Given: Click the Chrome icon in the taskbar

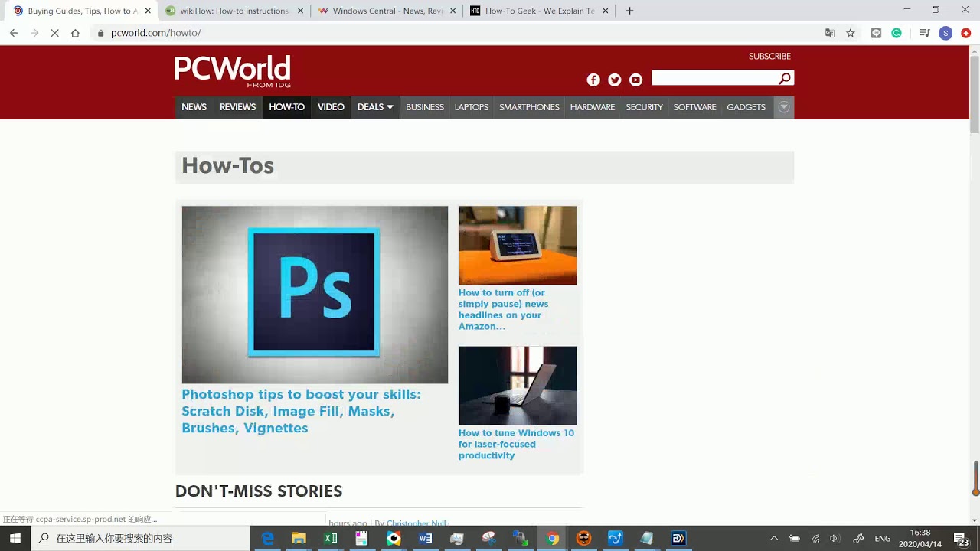Looking at the screenshot, I should (x=552, y=538).
